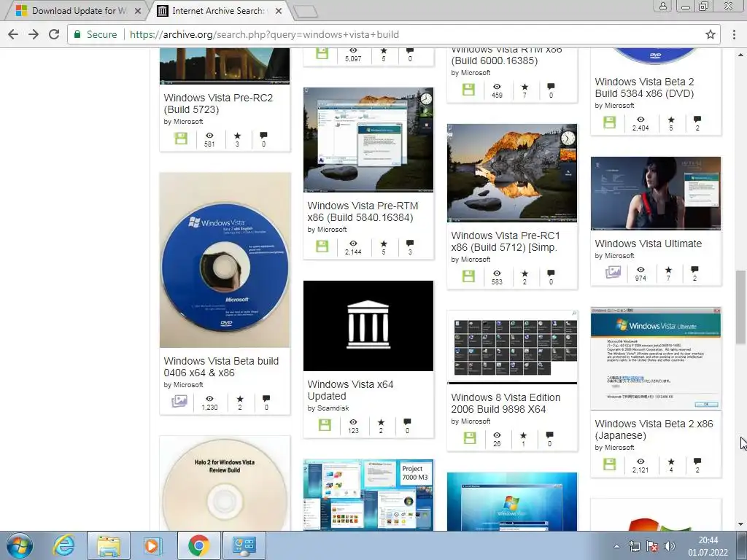Open a new tab button
Screen dimensions: 747x560
(306, 12)
